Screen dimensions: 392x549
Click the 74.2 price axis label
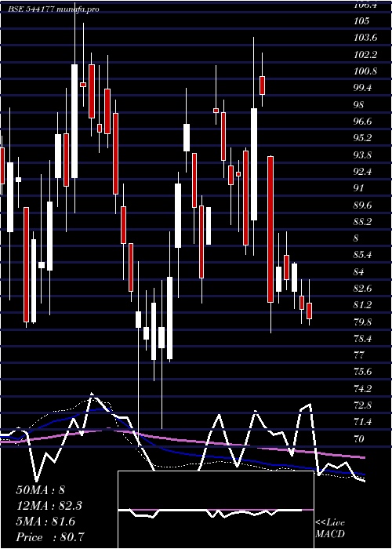pyautogui.click(x=362, y=389)
